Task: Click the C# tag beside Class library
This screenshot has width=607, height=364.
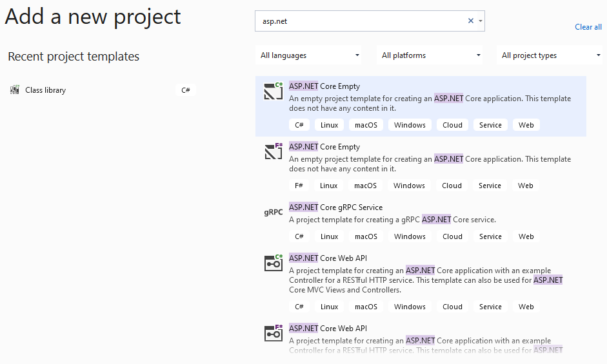Action: 185,90
